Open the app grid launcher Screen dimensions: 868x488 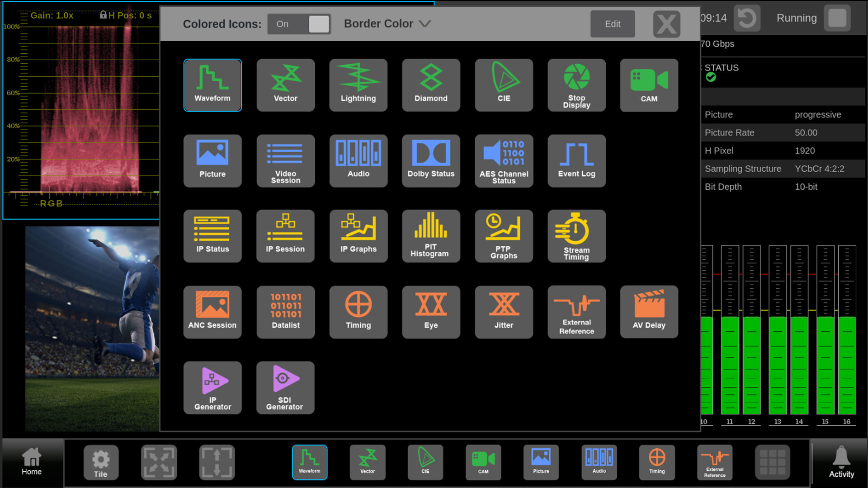(773, 462)
